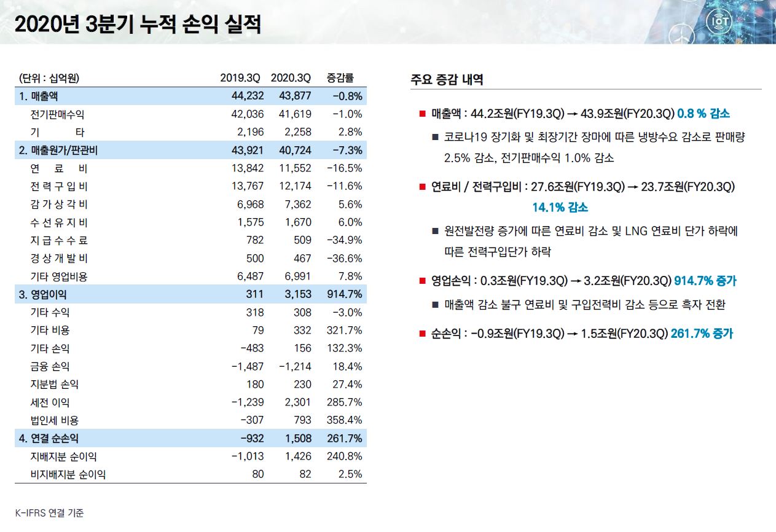Select the -34.9% change for 지급수수료
Image resolution: width=776 pixels, height=532 pixels.
coord(345,240)
